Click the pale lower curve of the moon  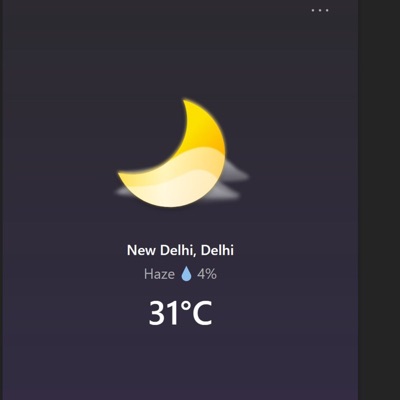pyautogui.click(x=173, y=190)
